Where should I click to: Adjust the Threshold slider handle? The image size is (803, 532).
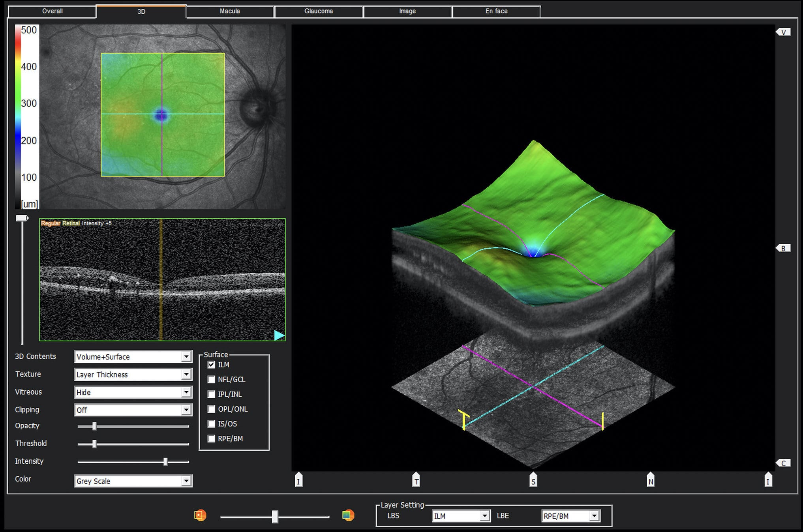tap(94, 444)
